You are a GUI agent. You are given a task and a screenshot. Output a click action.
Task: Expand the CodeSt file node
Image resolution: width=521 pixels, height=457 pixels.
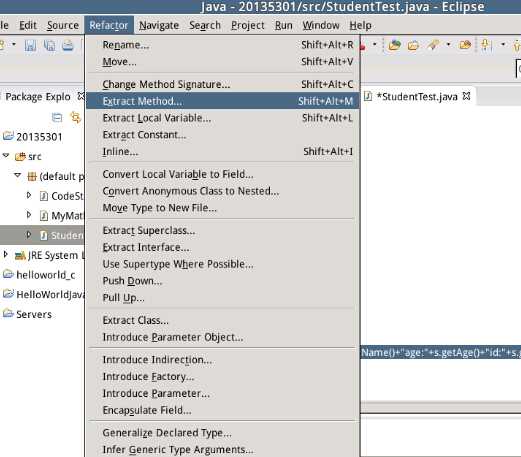tap(29, 195)
